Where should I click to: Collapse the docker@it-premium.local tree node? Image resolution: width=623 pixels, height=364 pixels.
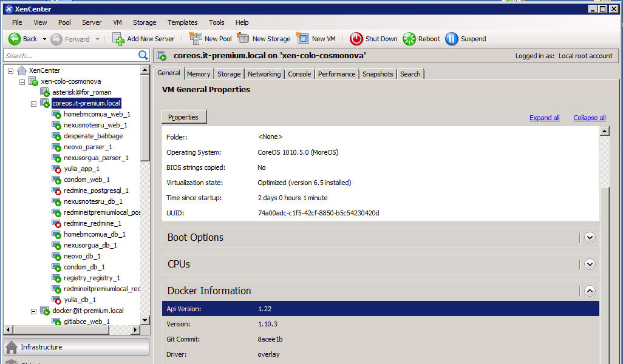tap(34, 312)
